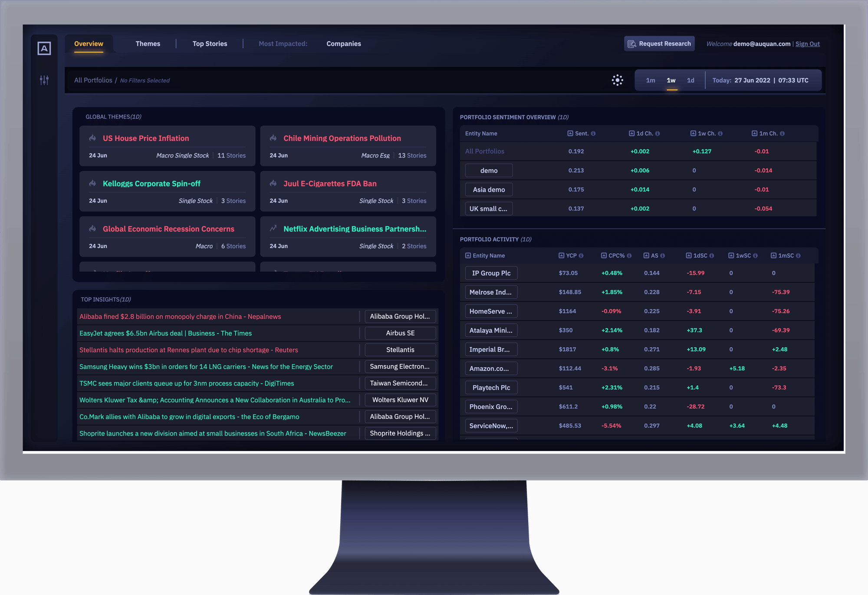
Task: Select the 1m time range toggle
Action: [x=651, y=80]
